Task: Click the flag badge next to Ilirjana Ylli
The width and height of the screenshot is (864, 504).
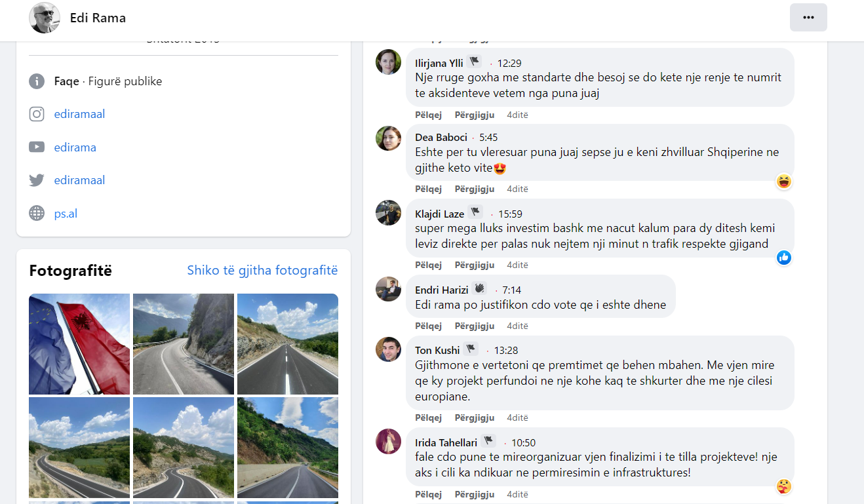Action: click(474, 62)
